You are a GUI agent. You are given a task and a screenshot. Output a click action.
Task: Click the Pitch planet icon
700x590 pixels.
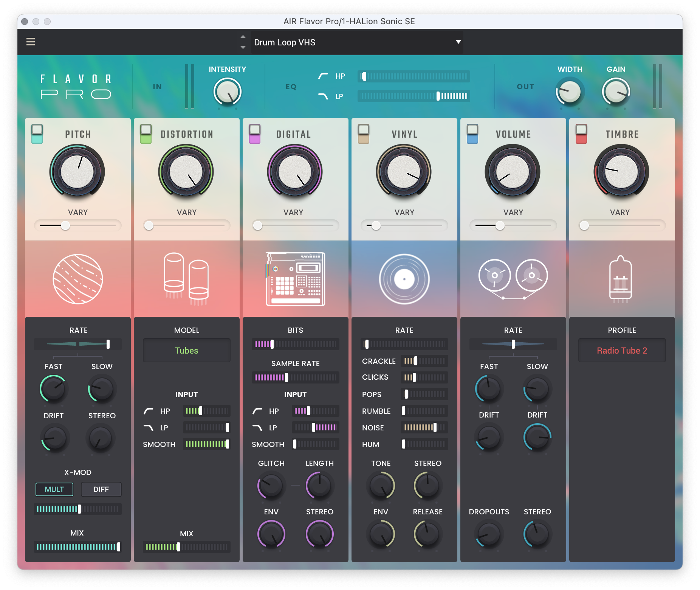pos(78,279)
